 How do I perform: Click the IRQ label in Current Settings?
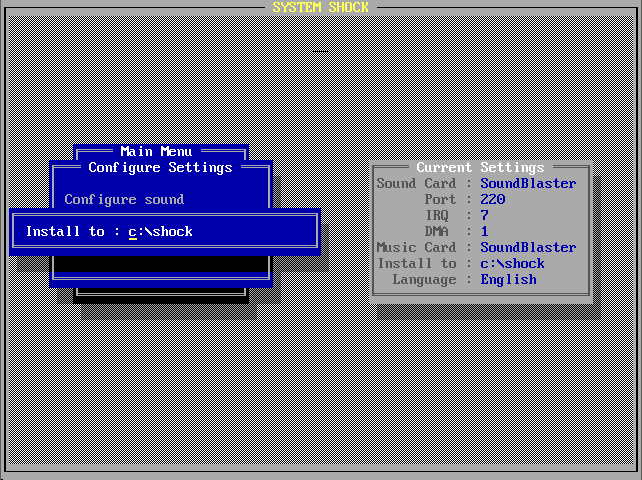[444, 215]
